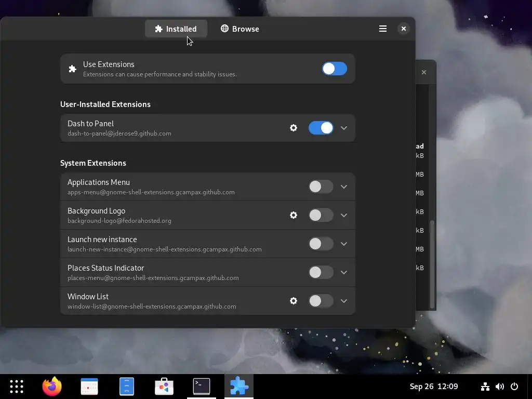
Task: Show applications grid button
Action: [x=16, y=387]
